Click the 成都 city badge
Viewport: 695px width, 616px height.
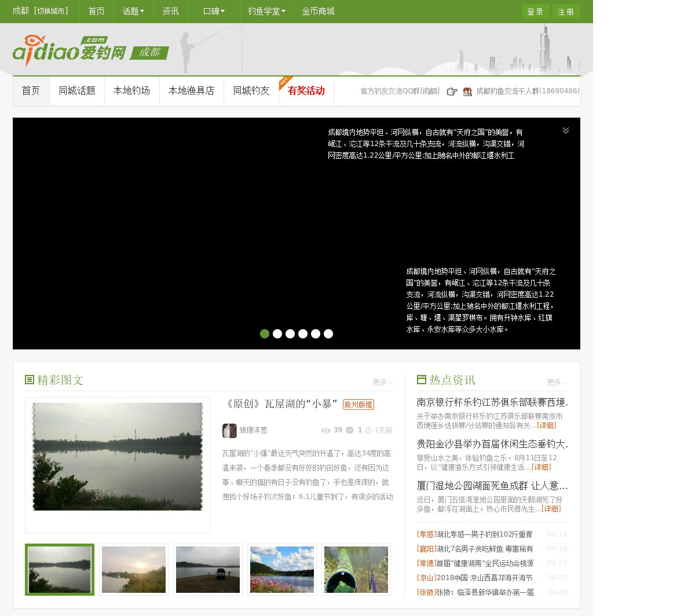coord(149,53)
